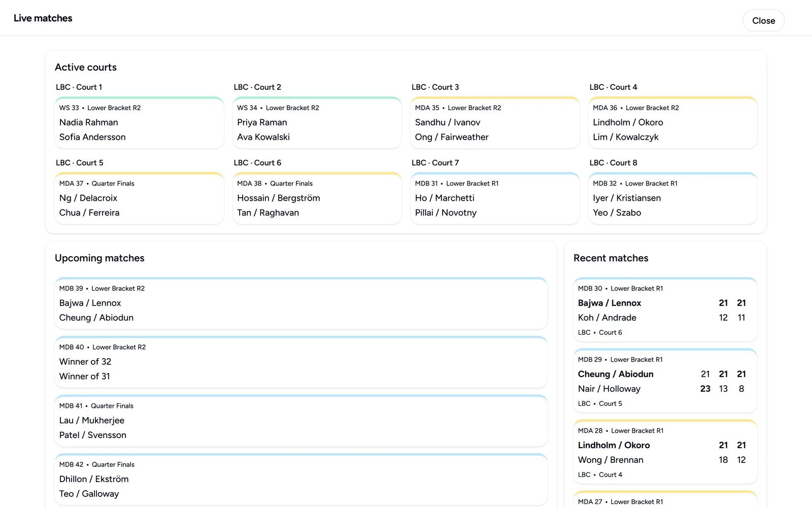Viewport: 812px width, 508px height.
Task: Click team Tan / Raghavan
Action: click(268, 213)
